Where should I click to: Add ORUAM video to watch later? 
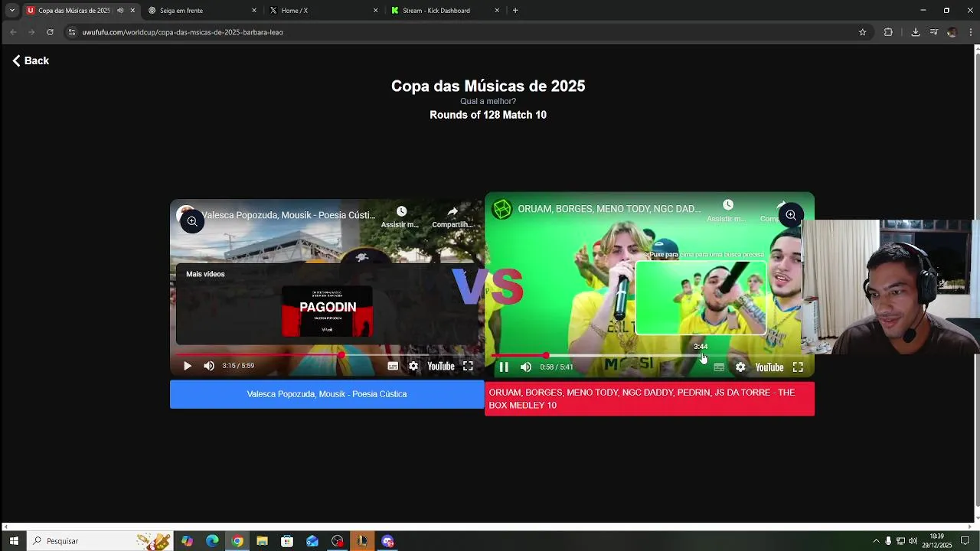point(728,210)
